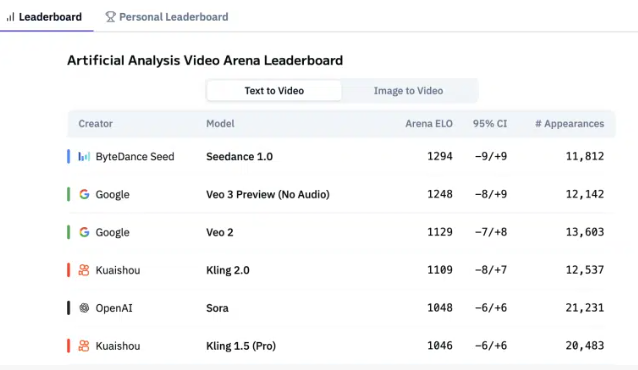Screen dimensions: 638x370
Task: Click the OpenAI logo icon
Action: pos(84,308)
